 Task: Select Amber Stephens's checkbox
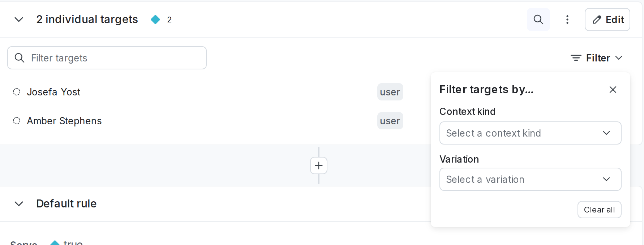tap(16, 121)
